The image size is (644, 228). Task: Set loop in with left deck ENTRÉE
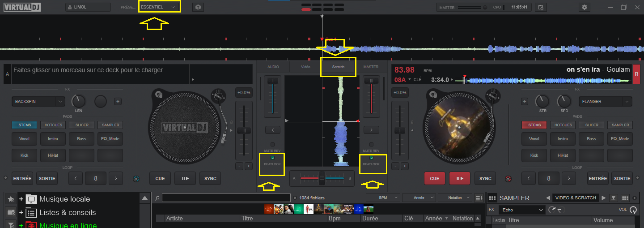pyautogui.click(x=22, y=178)
